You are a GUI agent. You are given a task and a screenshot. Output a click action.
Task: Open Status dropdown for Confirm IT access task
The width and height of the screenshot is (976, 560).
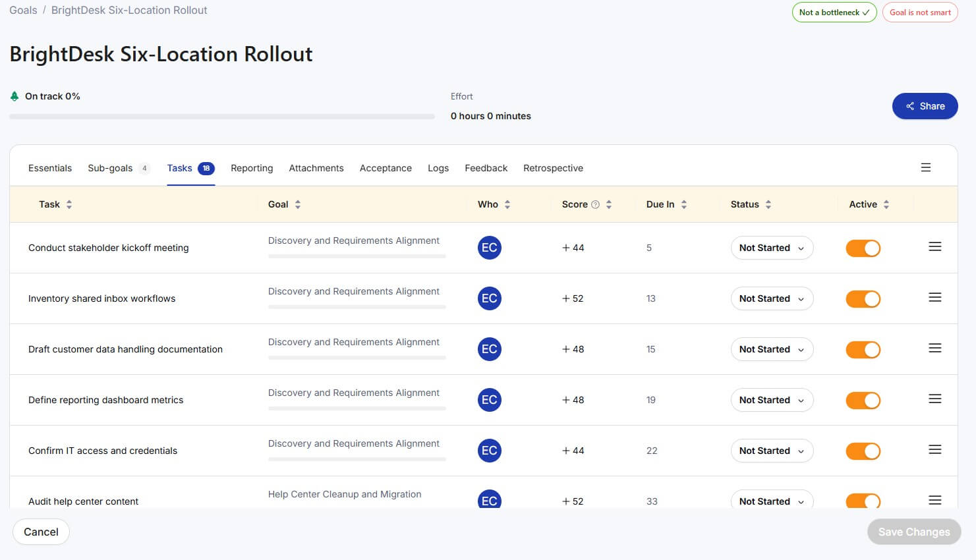coord(772,451)
